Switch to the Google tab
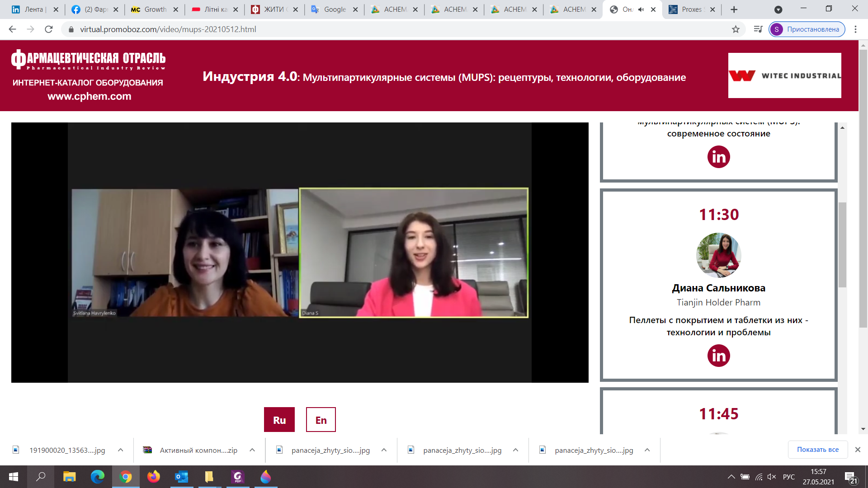Screen dimensions: 868x488 pos(335,9)
